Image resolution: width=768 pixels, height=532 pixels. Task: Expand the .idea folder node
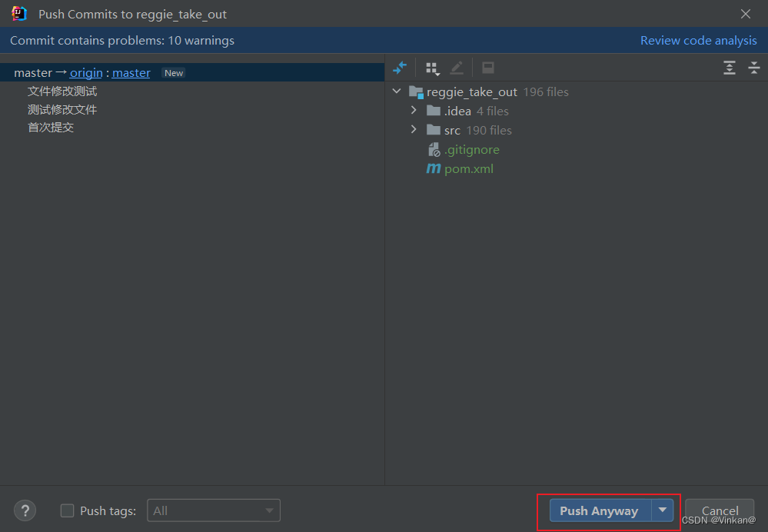click(414, 111)
